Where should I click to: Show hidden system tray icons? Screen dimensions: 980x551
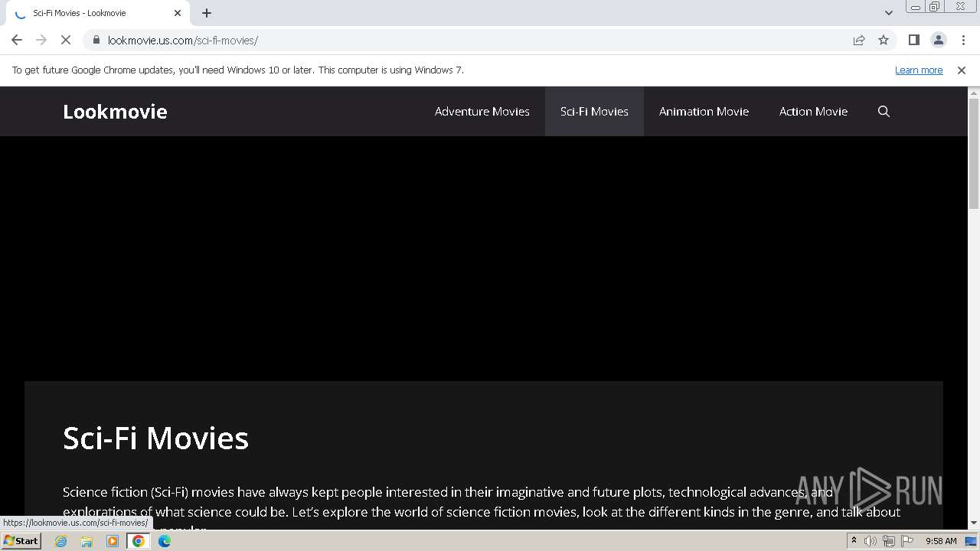pyautogui.click(x=854, y=541)
